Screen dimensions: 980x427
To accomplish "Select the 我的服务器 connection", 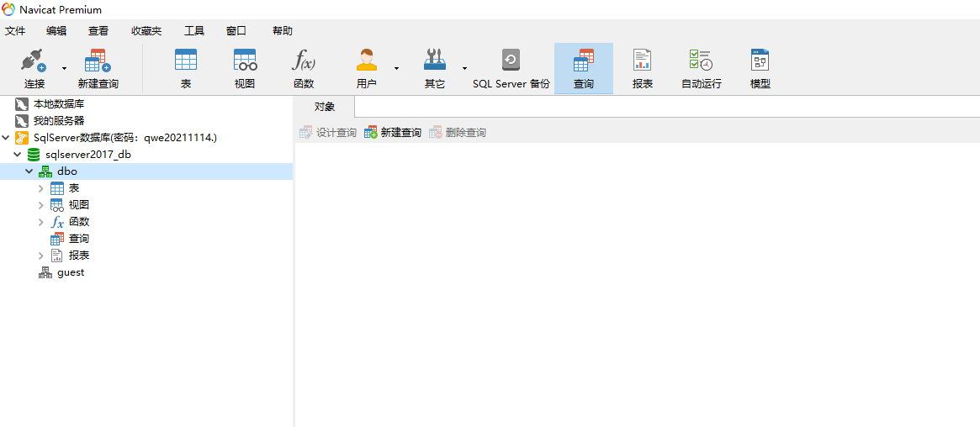I will pyautogui.click(x=59, y=120).
